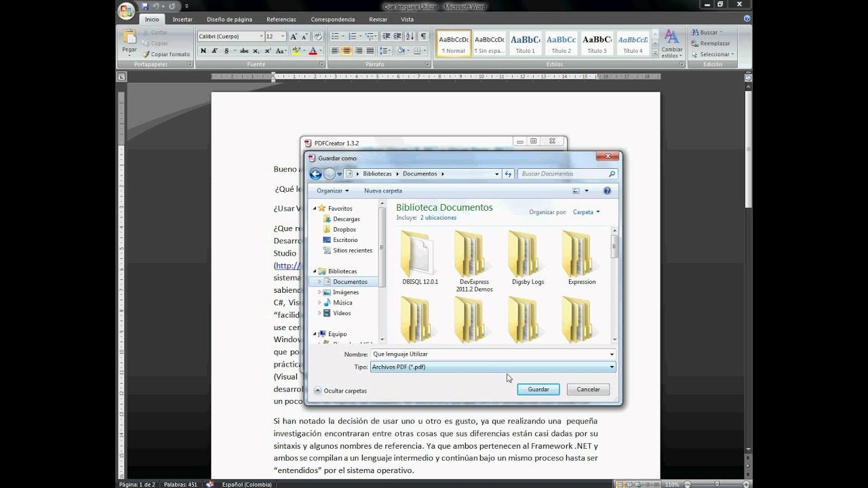Select Dropbox in the navigation pane
The image size is (868, 488).
coord(339,230)
